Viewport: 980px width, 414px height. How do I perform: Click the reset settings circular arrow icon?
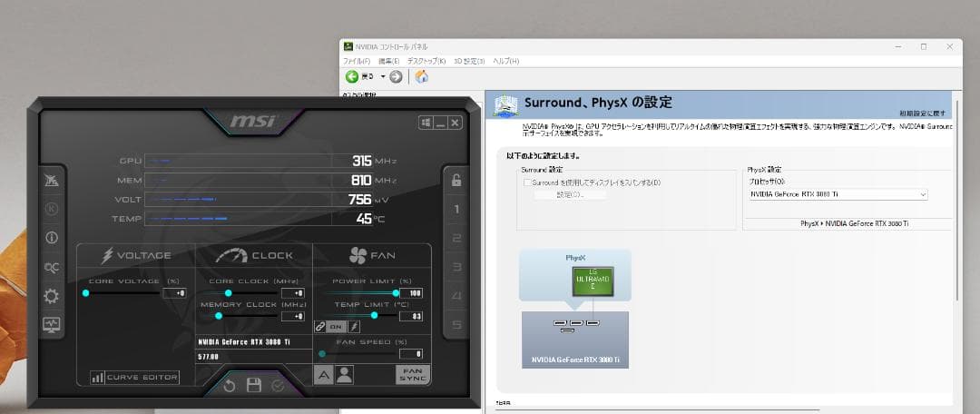(x=230, y=385)
